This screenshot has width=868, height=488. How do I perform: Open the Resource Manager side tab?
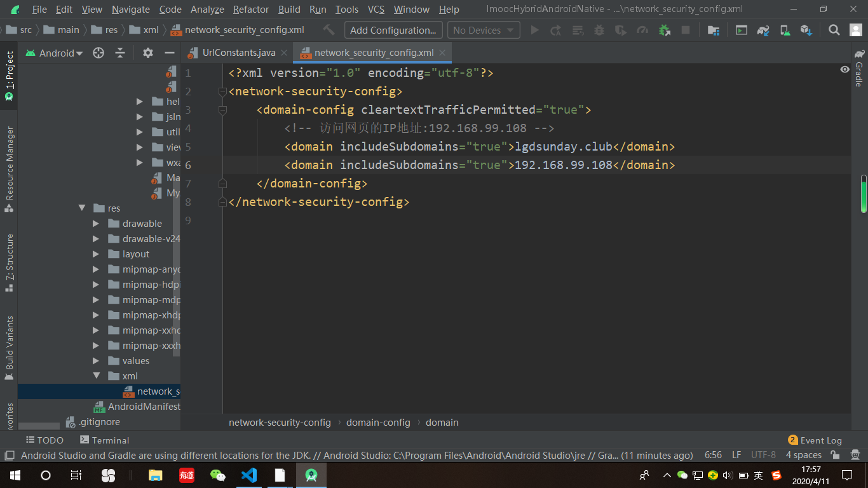click(9, 168)
